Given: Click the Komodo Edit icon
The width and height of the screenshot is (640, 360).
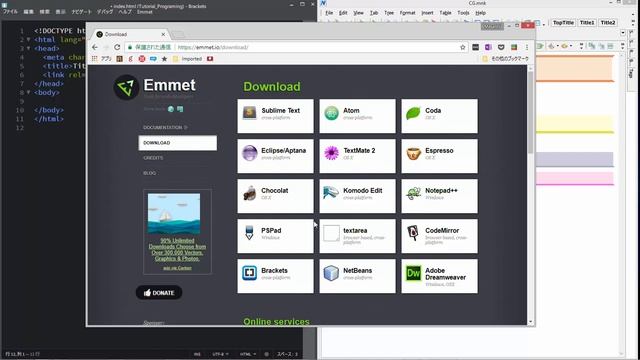Looking at the screenshot, I should (331, 193).
